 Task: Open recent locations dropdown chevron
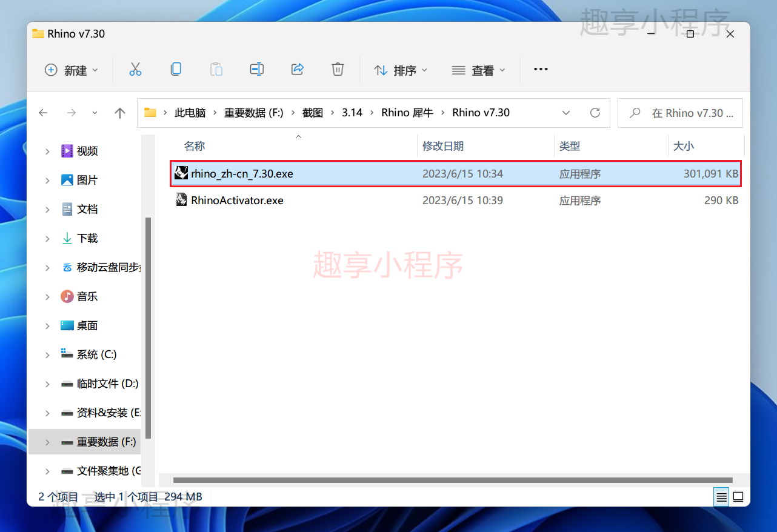point(95,113)
